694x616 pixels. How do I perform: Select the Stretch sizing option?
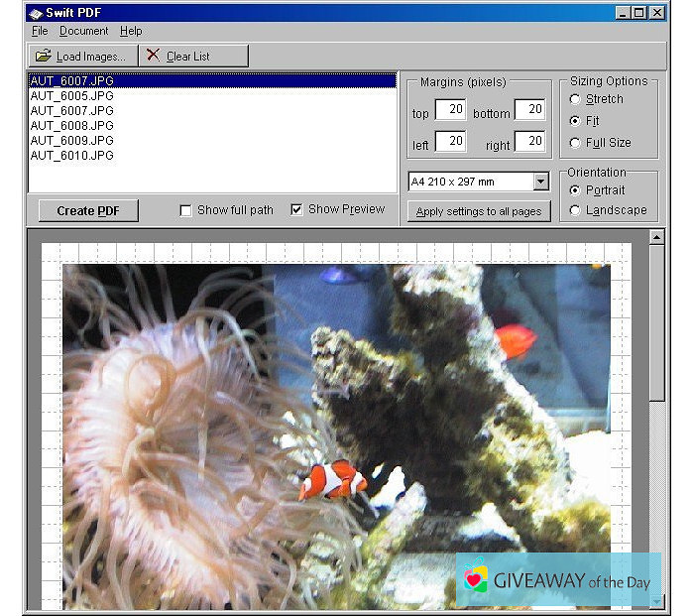pyautogui.click(x=575, y=99)
